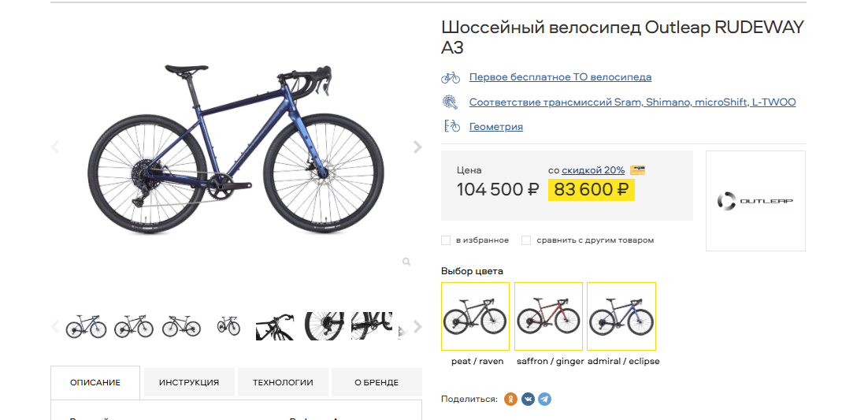Image resolution: width=868 pixels, height=420 pixels.
Task: Click the magnifier zoom icon on the bike photo
Action: click(406, 262)
